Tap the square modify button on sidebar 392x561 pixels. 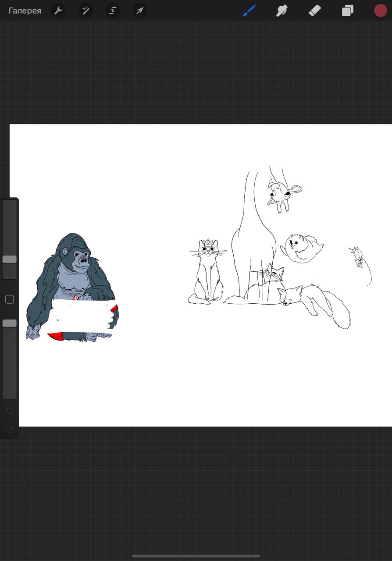(x=9, y=299)
